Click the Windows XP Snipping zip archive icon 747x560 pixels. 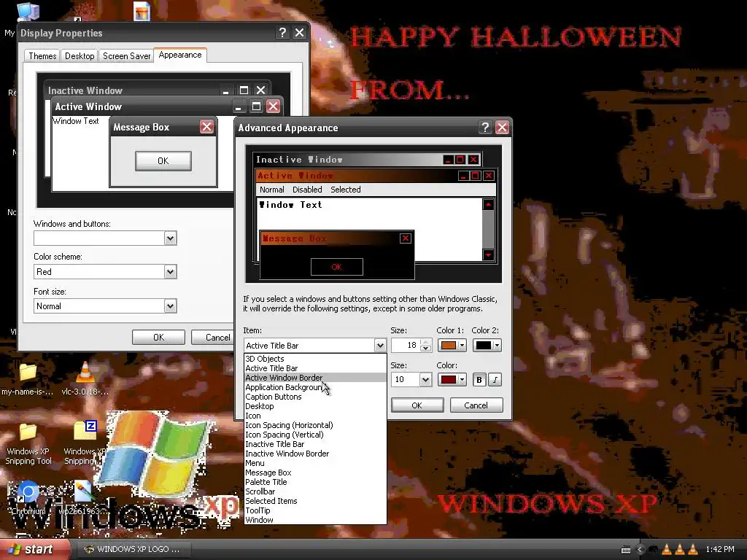[85, 430]
